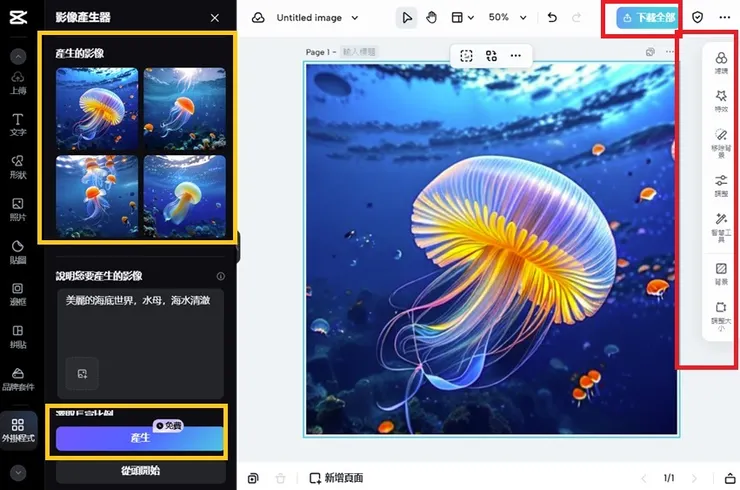The height and width of the screenshot is (490, 740).
Task: Select the orange jellyfish with sunrays thumbnail
Action: tap(185, 109)
